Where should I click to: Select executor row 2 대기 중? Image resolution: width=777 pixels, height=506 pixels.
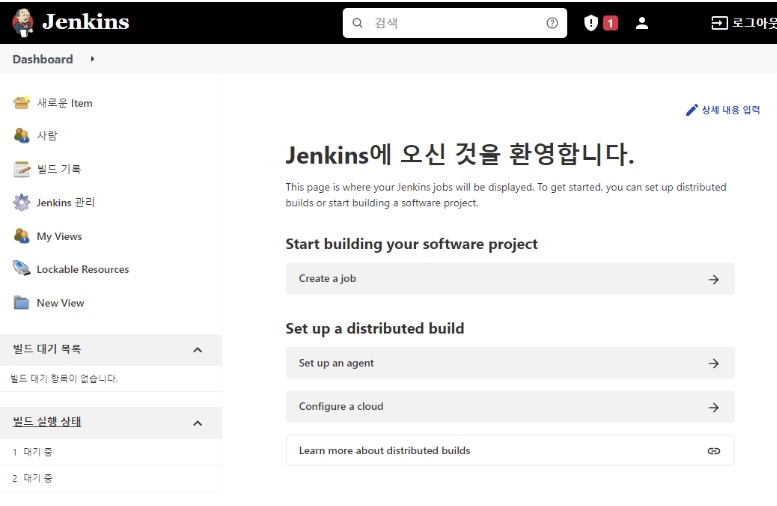(111, 478)
